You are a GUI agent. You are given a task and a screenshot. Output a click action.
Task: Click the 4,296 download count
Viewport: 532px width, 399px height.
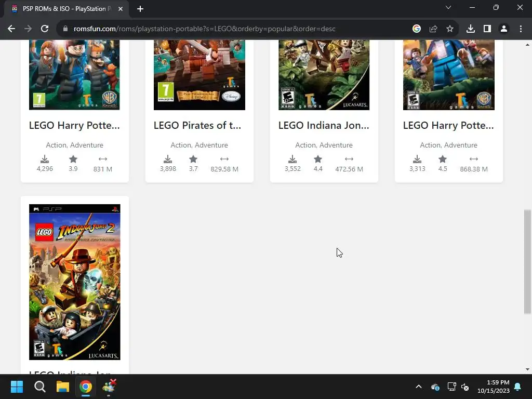tap(45, 169)
